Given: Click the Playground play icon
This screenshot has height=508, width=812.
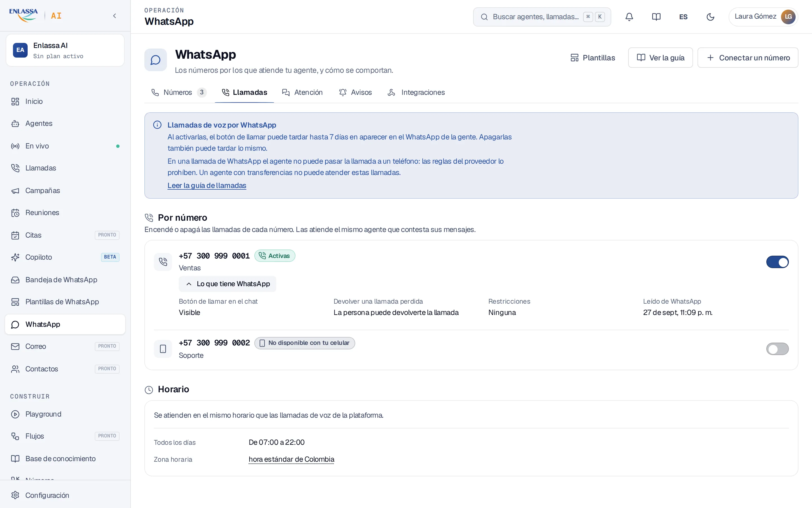Looking at the screenshot, I should [x=15, y=414].
